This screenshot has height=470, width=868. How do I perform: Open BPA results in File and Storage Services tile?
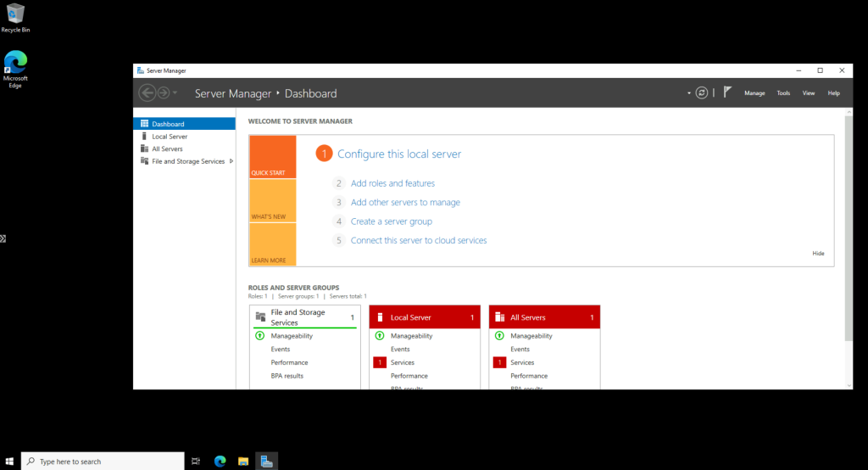287,376
